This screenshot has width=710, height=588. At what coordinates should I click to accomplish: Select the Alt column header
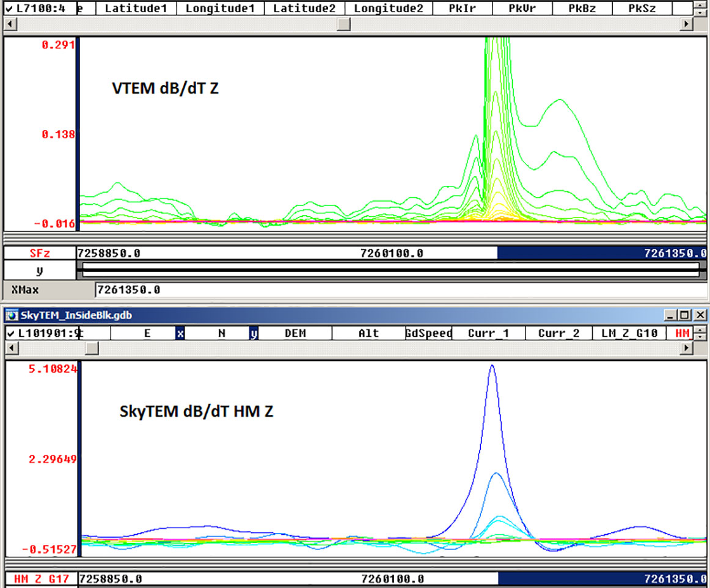pyautogui.click(x=368, y=333)
